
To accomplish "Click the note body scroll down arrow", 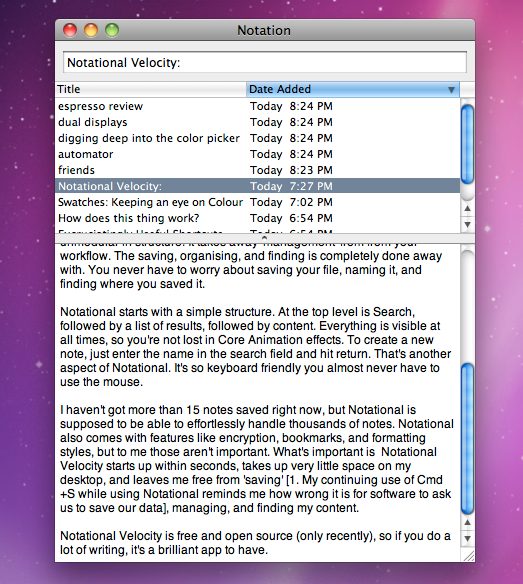I will point(467,539).
